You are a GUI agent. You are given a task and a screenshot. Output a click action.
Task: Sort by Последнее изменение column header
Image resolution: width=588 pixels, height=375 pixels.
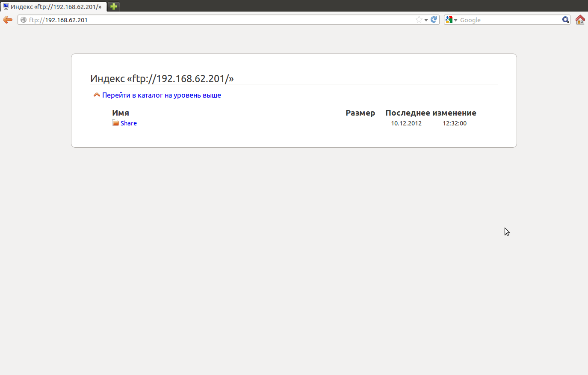431,113
